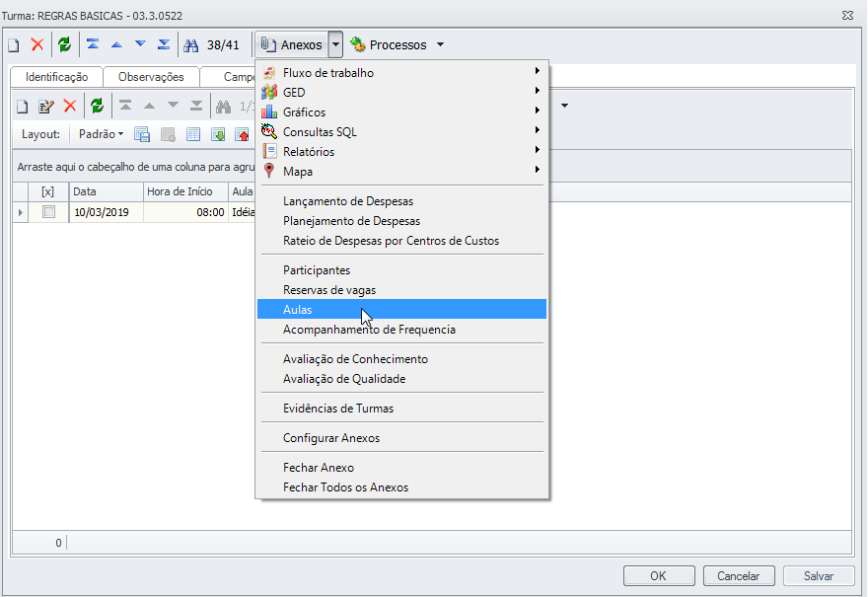Select the 08:00 start time cell
This screenshot has height=597, width=868.
pyautogui.click(x=186, y=212)
